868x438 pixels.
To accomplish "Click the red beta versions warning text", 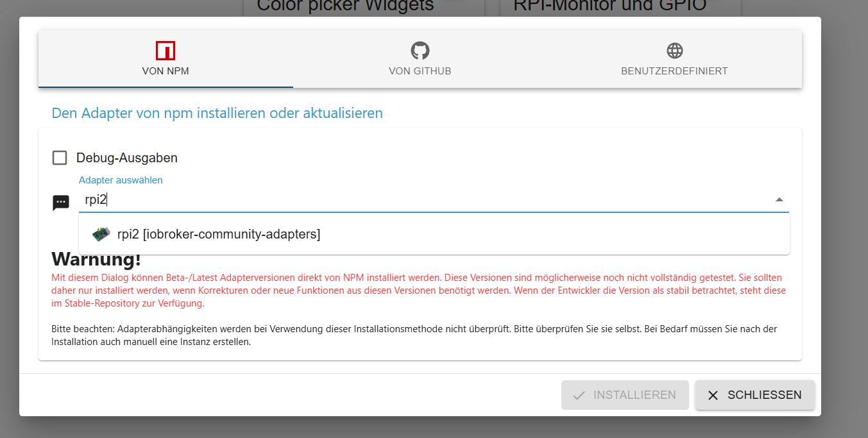I will [x=418, y=291].
